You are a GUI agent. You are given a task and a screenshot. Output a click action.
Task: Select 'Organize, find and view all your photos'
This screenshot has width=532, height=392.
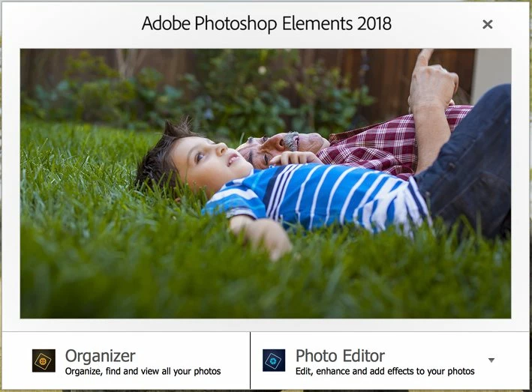tap(143, 371)
